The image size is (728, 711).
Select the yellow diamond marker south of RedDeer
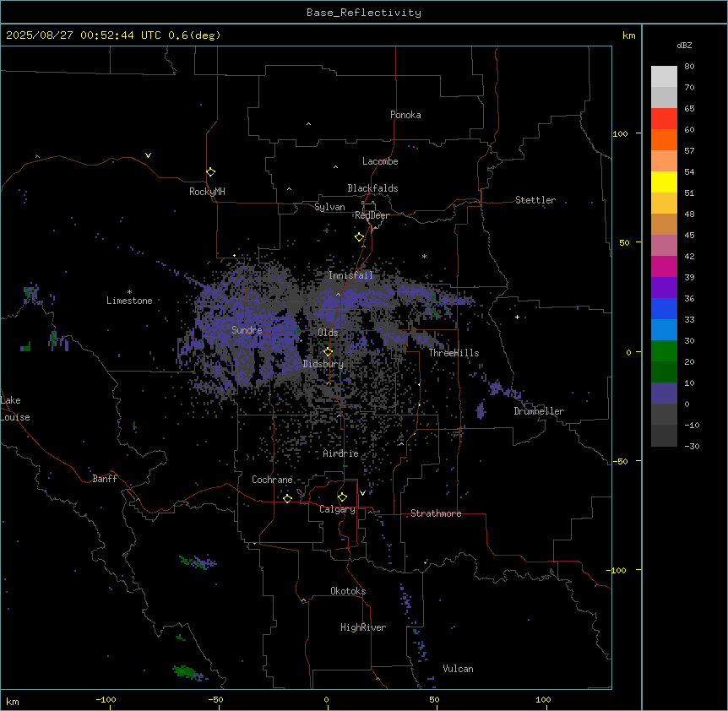359,237
